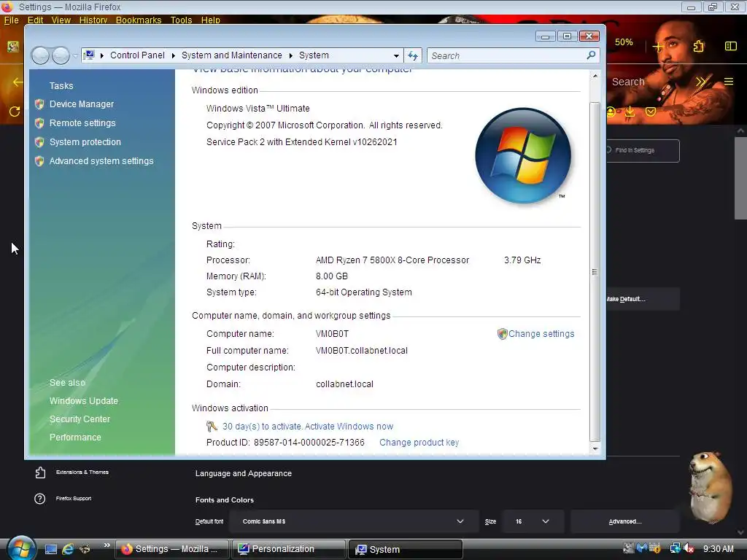The image size is (747, 560).
Task: Toggle Firefox sidebar icon
Action: 731,46
